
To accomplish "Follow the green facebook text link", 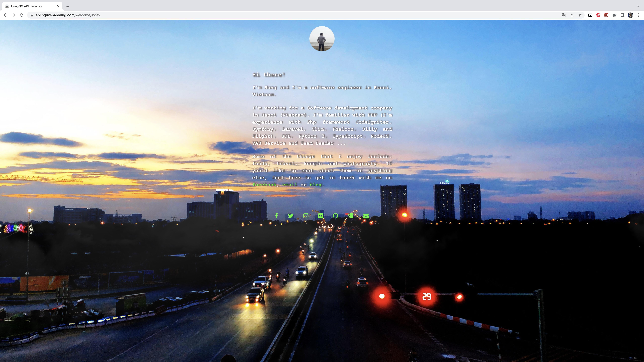I will click(264, 185).
